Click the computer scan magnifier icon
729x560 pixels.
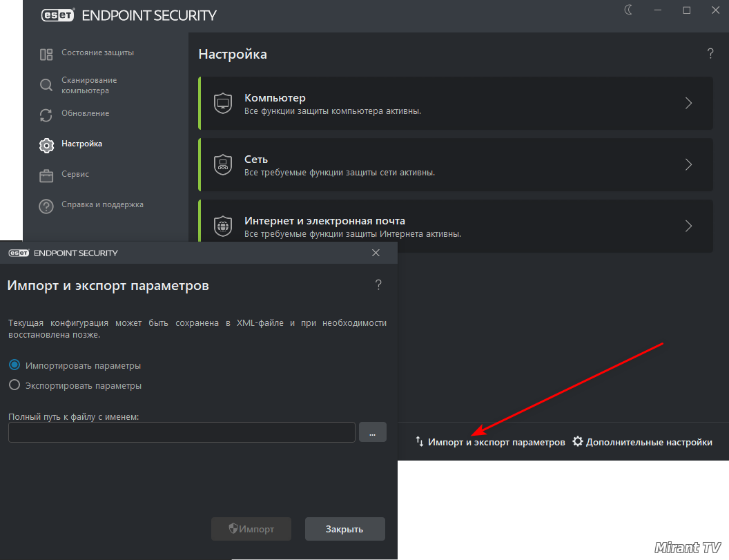coord(46,85)
